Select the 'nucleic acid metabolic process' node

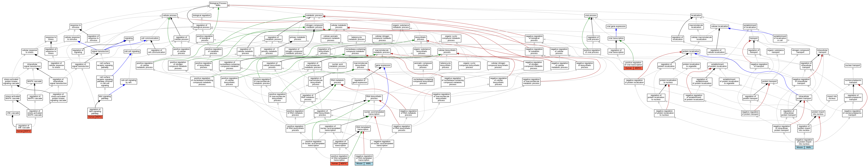337,65
